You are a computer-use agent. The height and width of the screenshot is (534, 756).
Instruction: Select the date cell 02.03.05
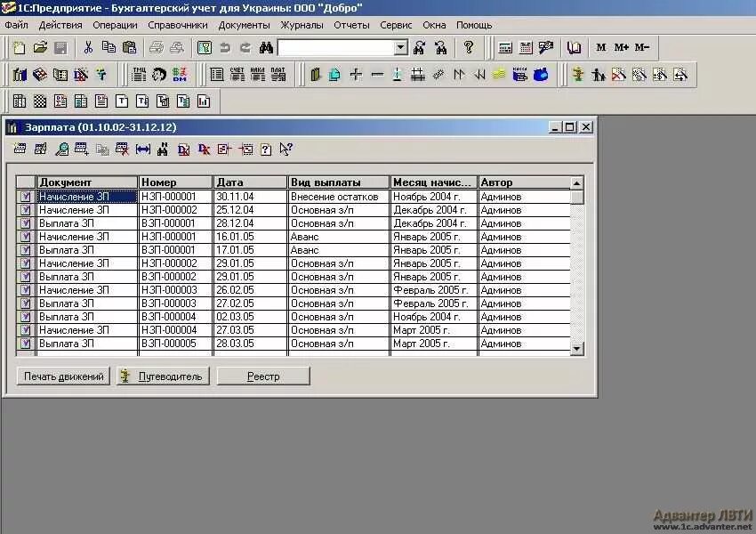click(x=250, y=317)
